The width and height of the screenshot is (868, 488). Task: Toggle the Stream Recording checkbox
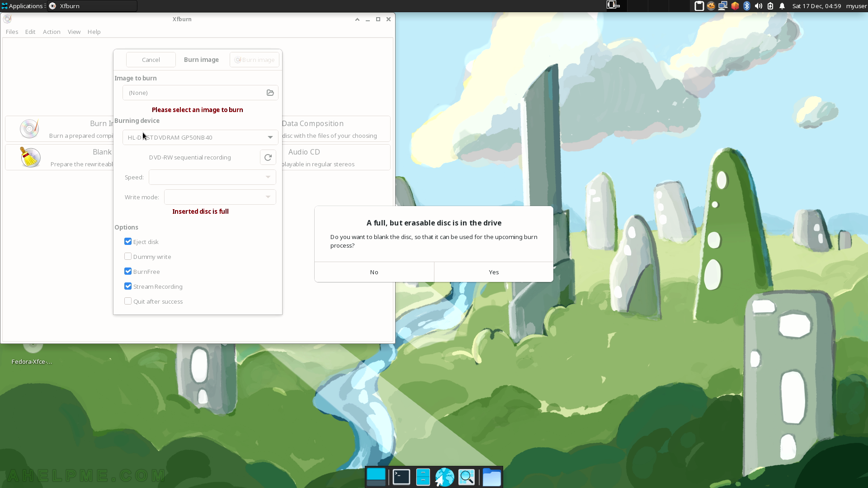(x=128, y=286)
